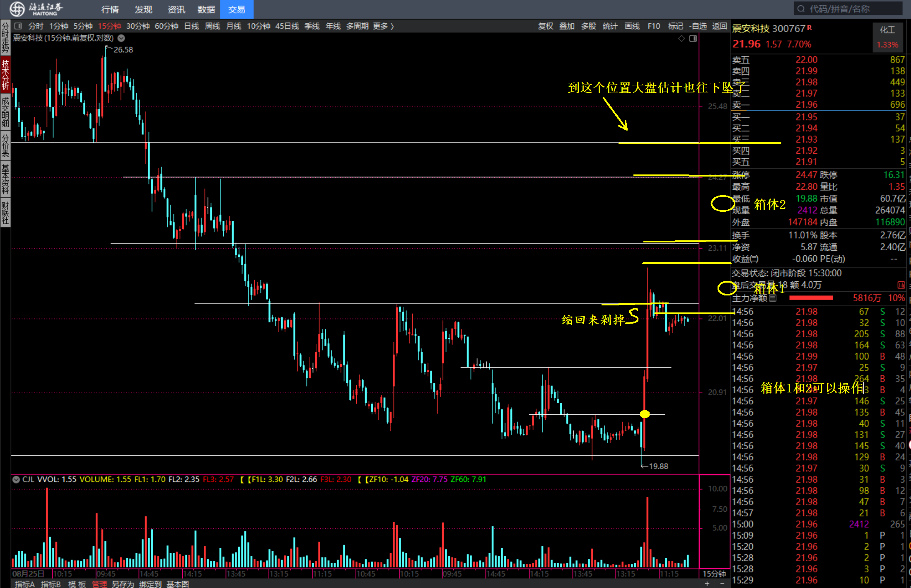Click the 标记 mark button
Screen dimensions: 911x588
click(x=675, y=26)
